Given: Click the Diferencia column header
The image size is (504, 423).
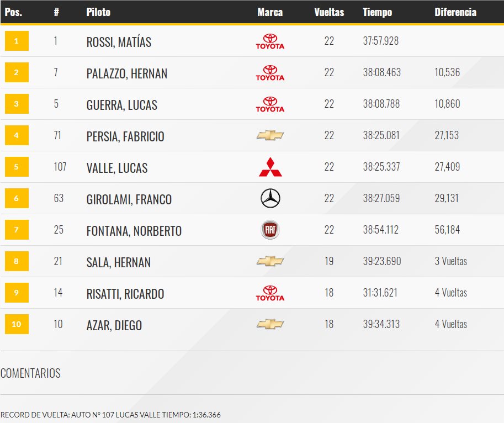Looking at the screenshot, I should point(455,12).
